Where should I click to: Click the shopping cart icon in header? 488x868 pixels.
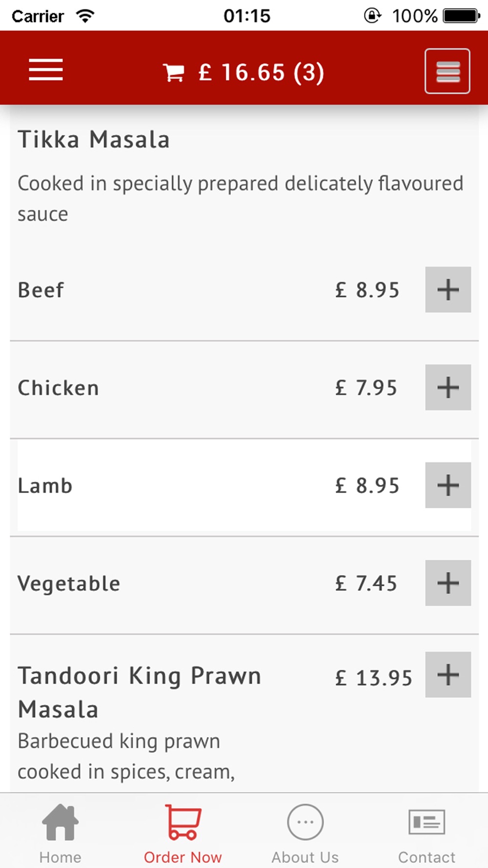click(x=174, y=73)
